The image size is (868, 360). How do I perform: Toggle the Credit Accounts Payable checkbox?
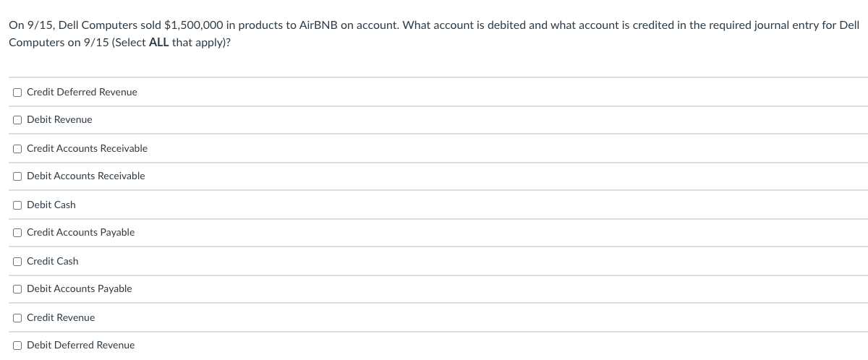(x=17, y=233)
